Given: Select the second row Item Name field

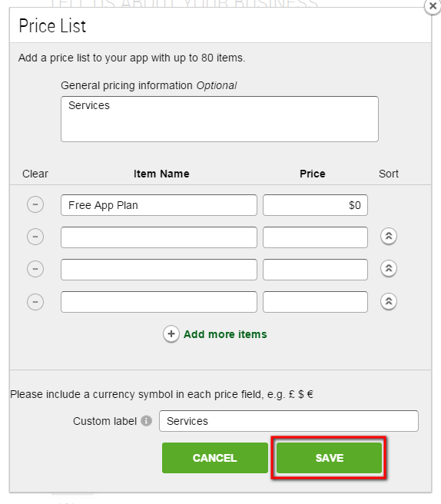Looking at the screenshot, I should 159,237.
